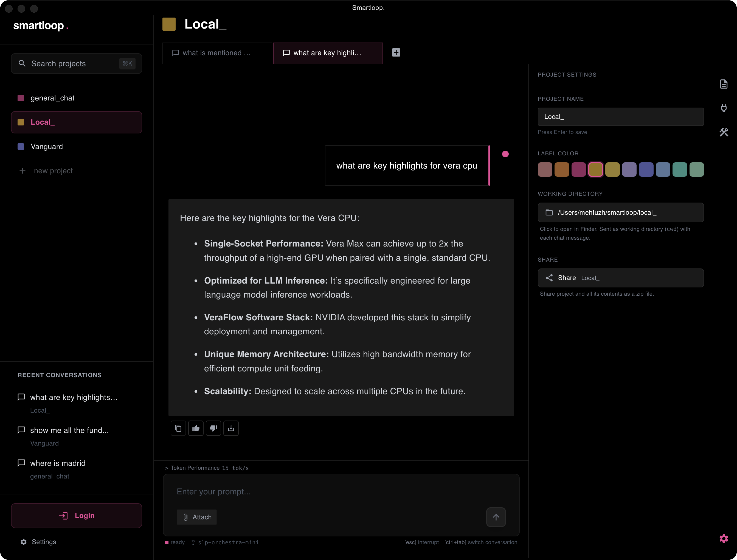Send the prompt with the up arrow button

496,517
